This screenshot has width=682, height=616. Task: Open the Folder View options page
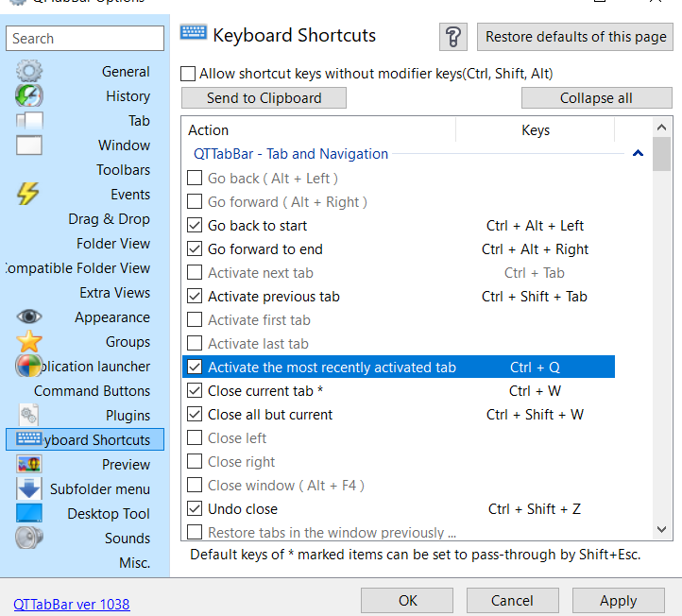[113, 243]
